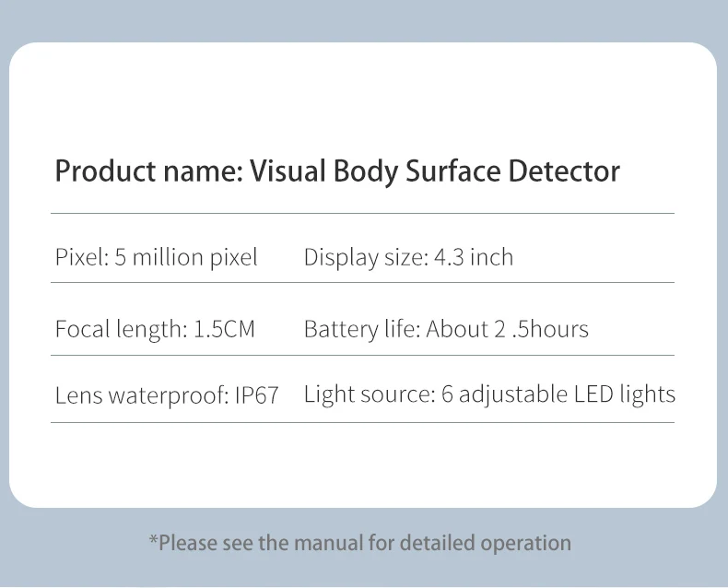
Task: Select the Focal length: 1.5CM text
Action: (x=155, y=329)
